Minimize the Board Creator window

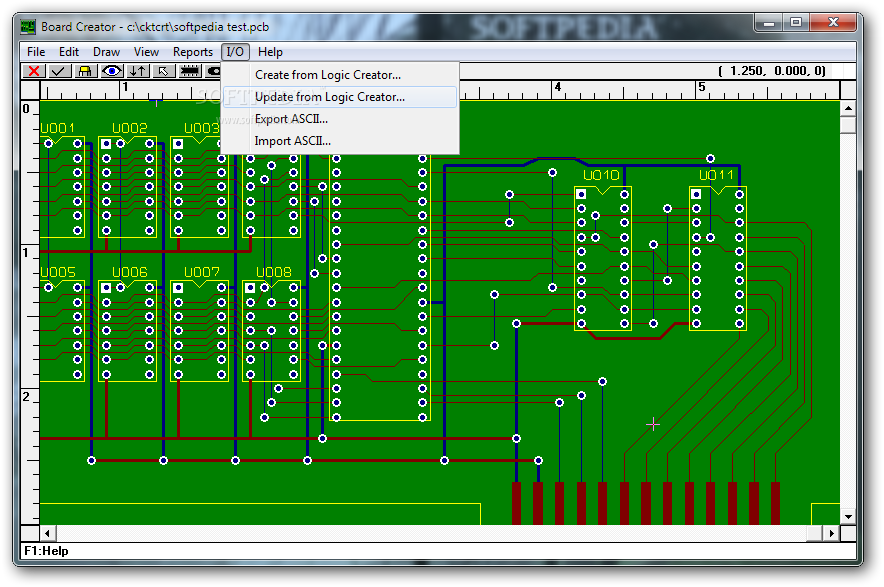click(768, 23)
